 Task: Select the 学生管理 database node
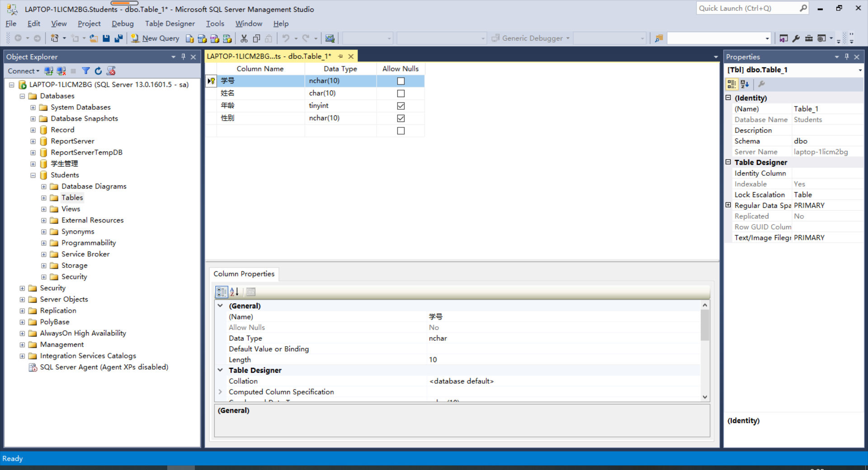click(x=64, y=164)
